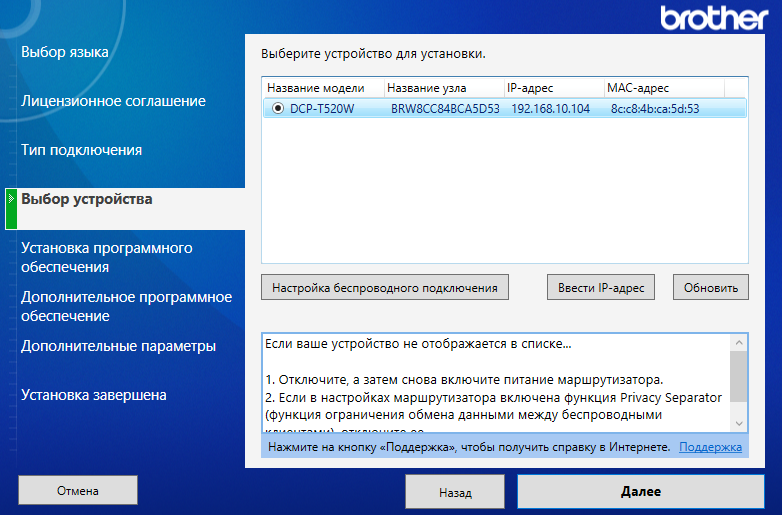Open the Поддержка support link
Viewport: 782px width, 515px height.
(710, 447)
